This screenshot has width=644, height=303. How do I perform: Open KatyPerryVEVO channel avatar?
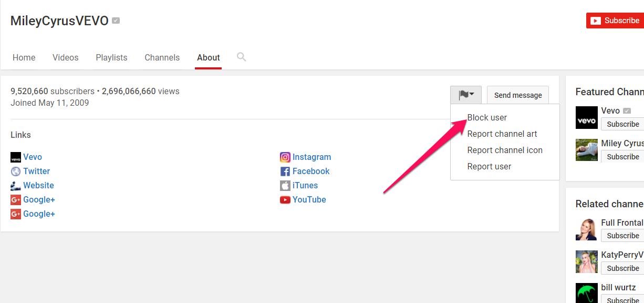click(587, 262)
